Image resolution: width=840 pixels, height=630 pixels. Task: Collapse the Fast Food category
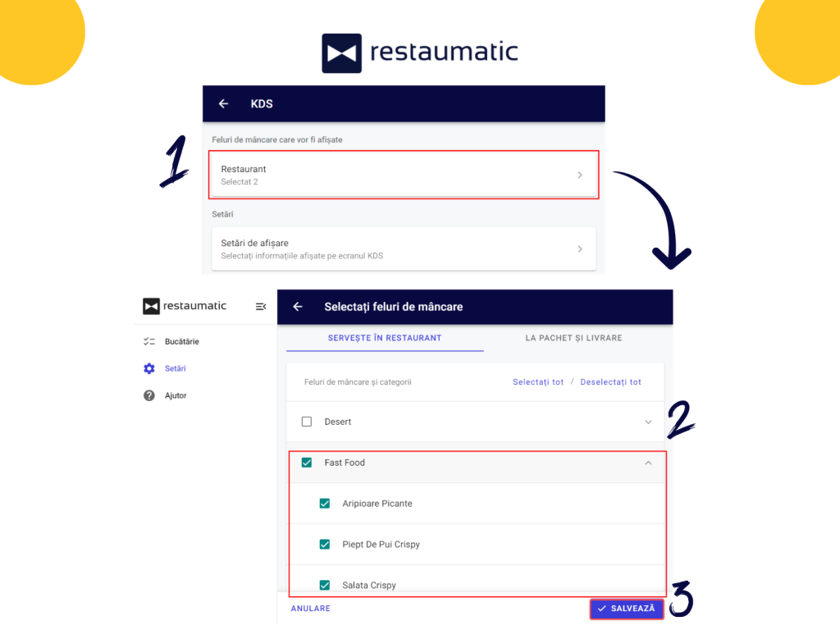pos(648,463)
